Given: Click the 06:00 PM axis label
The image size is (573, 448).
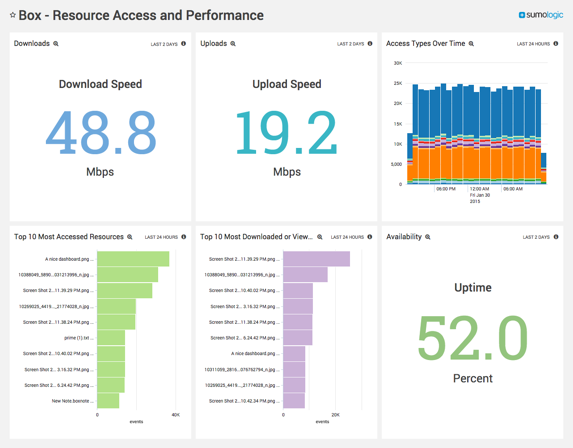Looking at the screenshot, I should (x=446, y=189).
